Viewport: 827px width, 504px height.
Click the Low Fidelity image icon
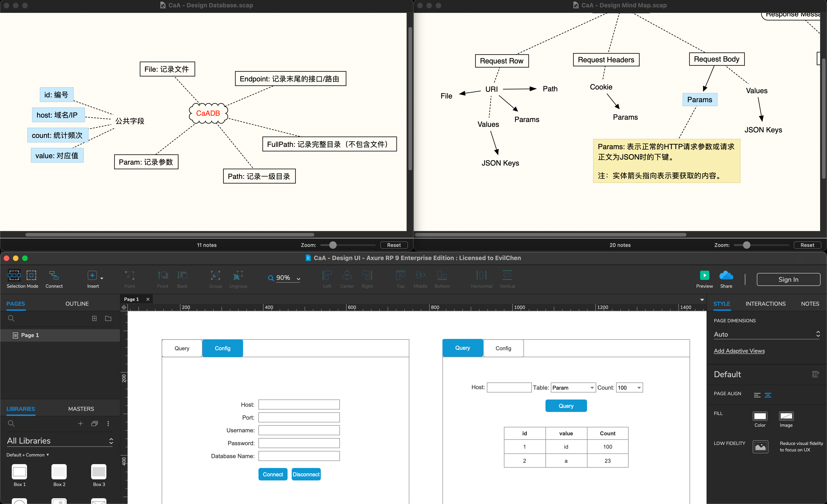tap(760, 446)
